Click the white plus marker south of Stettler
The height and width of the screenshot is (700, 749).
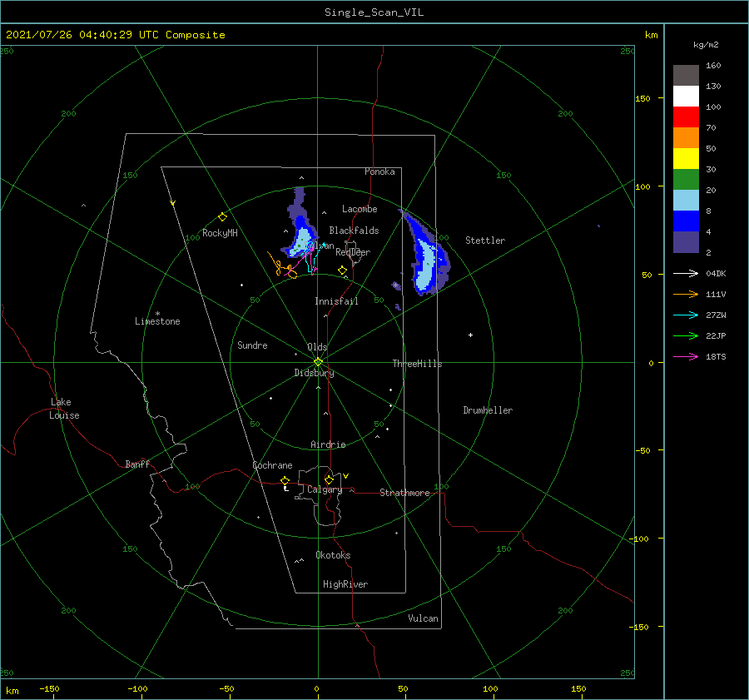[x=470, y=335]
